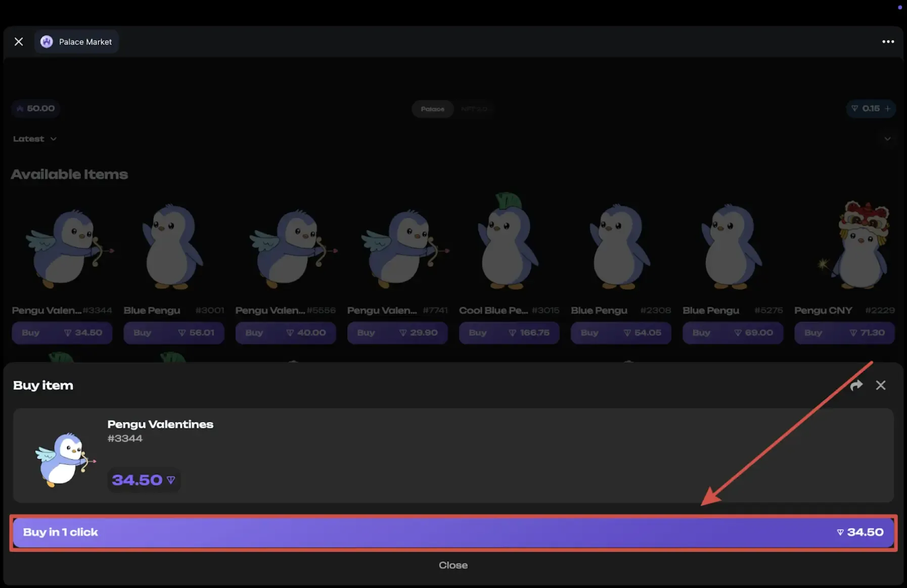Screen dimensions: 907x588
Task: Click the plus icon beside 0.15 balance
Action: [x=888, y=109]
